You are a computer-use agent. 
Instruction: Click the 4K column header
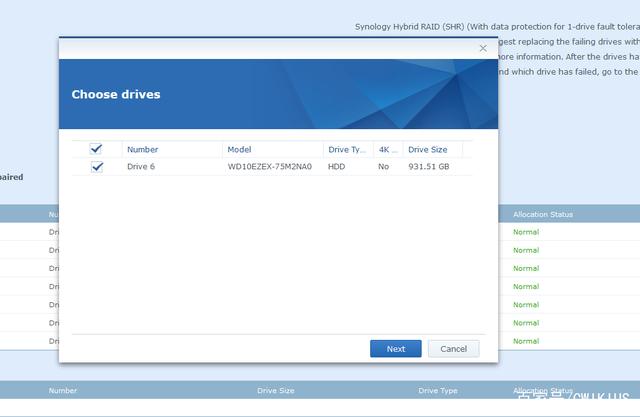click(387, 149)
